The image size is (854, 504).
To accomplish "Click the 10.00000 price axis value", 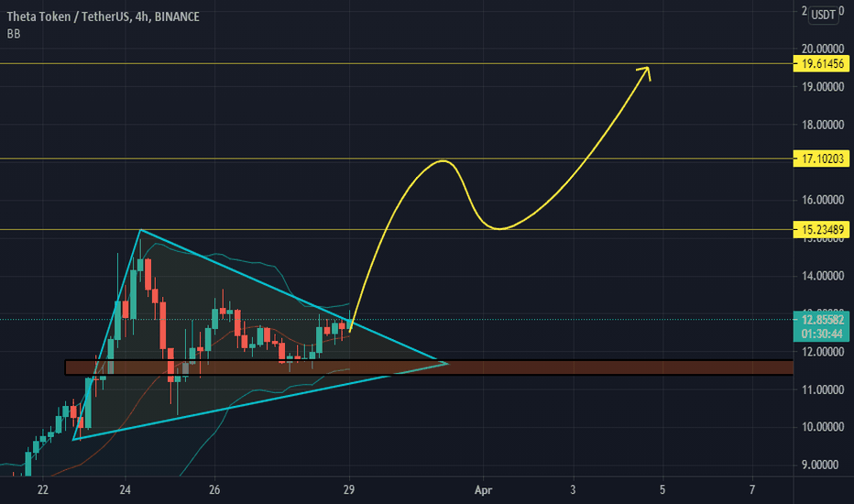I will click(x=823, y=427).
